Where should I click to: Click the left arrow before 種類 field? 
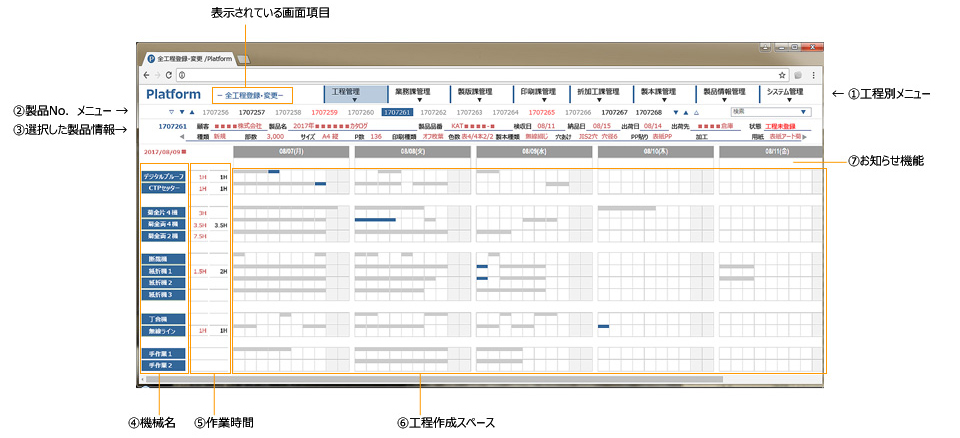pyautogui.click(x=182, y=137)
